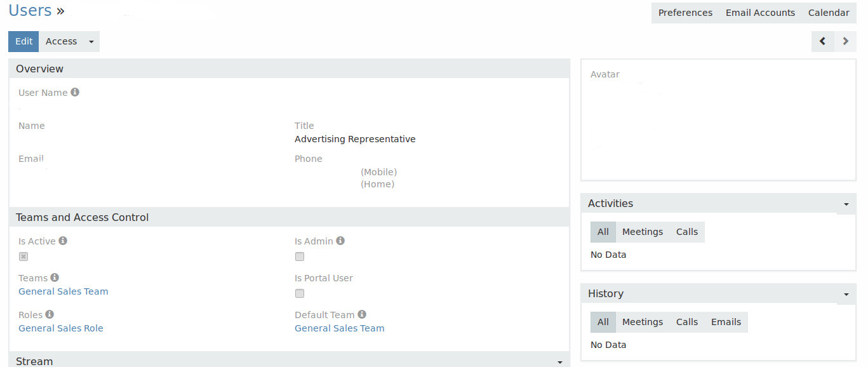Click the info icon next to User Name
The width and height of the screenshot is (868, 367).
[75, 93]
